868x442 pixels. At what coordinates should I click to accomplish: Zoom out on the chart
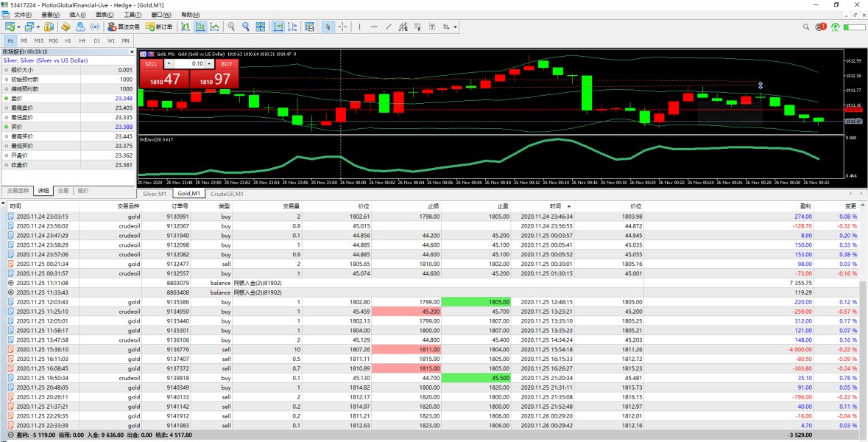click(x=246, y=27)
